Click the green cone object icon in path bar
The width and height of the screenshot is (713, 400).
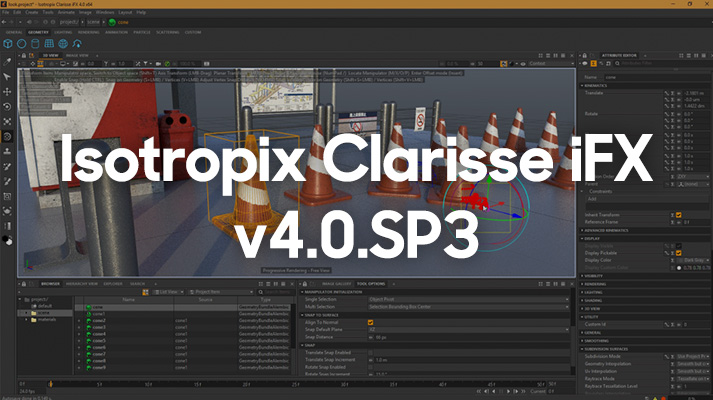[x=112, y=22]
